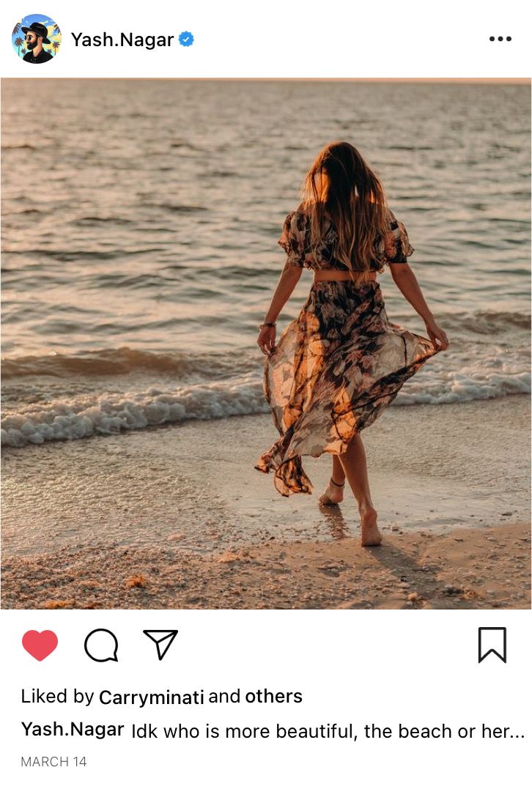
Task: Open comments with speech bubble icon
Action: (x=101, y=645)
